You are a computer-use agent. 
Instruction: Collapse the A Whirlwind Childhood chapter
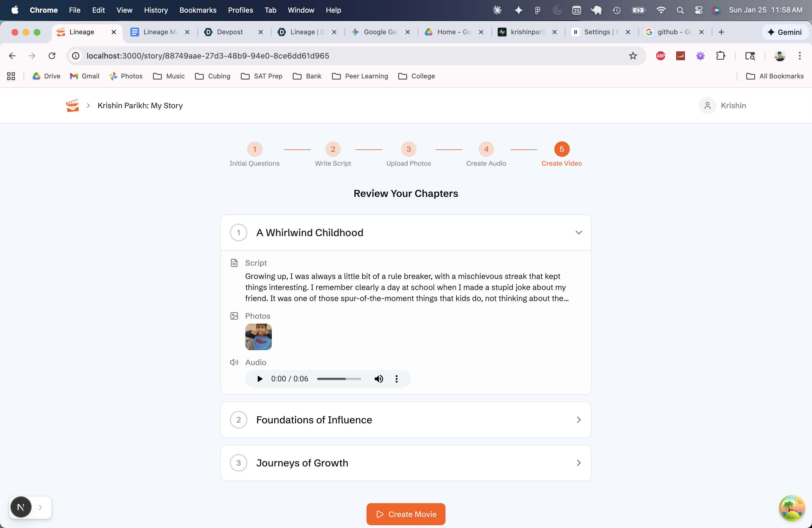(578, 233)
